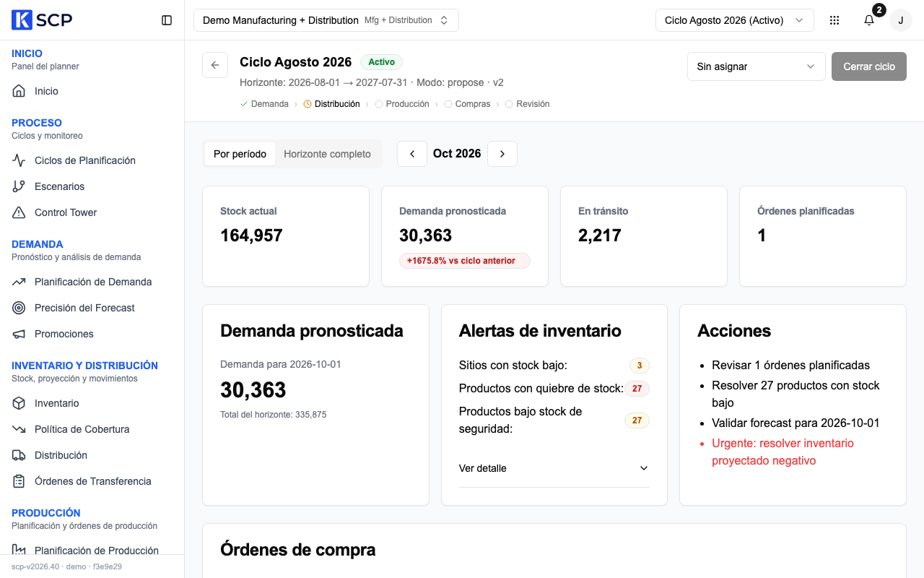
Task: Open Planificación de Demanda in the sidebar
Action: [x=92, y=282]
